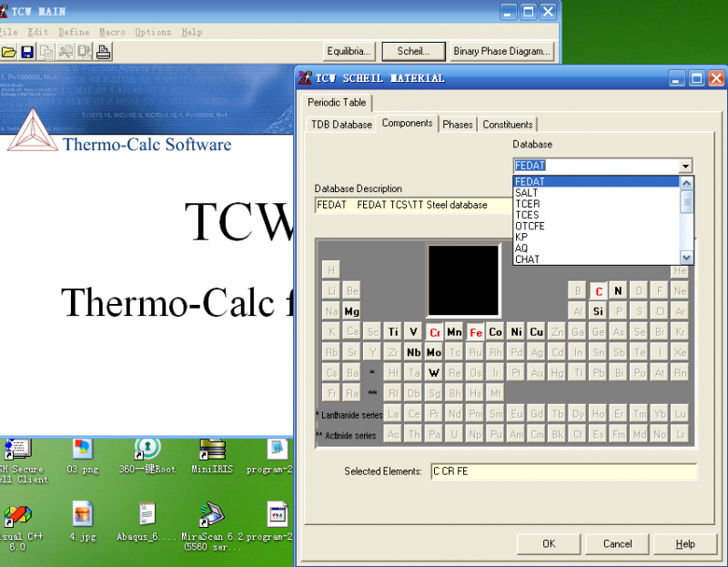Image resolution: width=728 pixels, height=567 pixels.
Task: Click the Open folder icon in TCW MAIN toolbar
Action: (8, 52)
